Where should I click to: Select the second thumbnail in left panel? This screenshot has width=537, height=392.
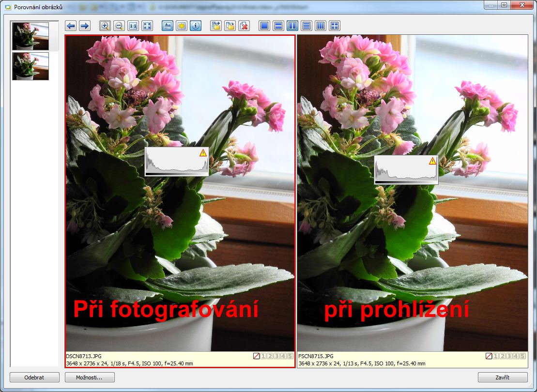pyautogui.click(x=31, y=66)
